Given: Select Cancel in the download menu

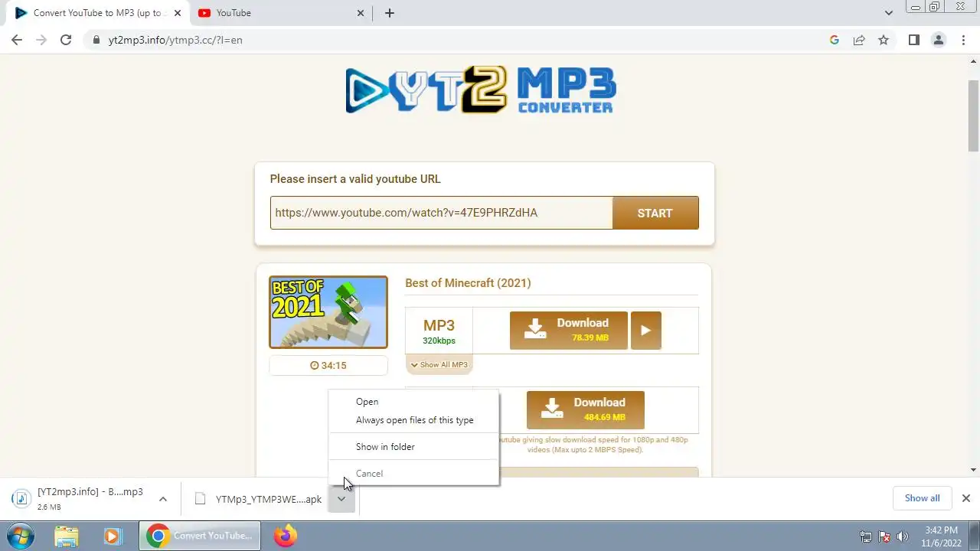Looking at the screenshot, I should [x=413, y=474].
